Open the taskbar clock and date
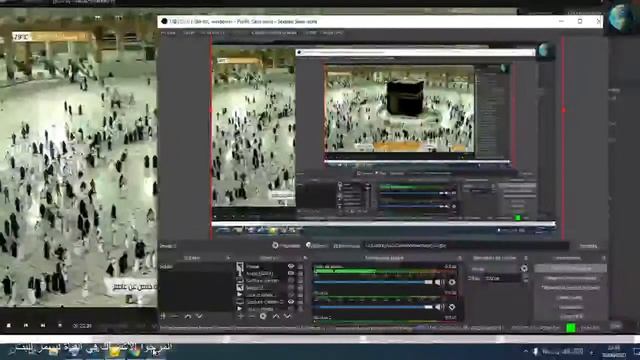Image resolution: width=640 pixels, height=360 pixels. tap(613, 351)
